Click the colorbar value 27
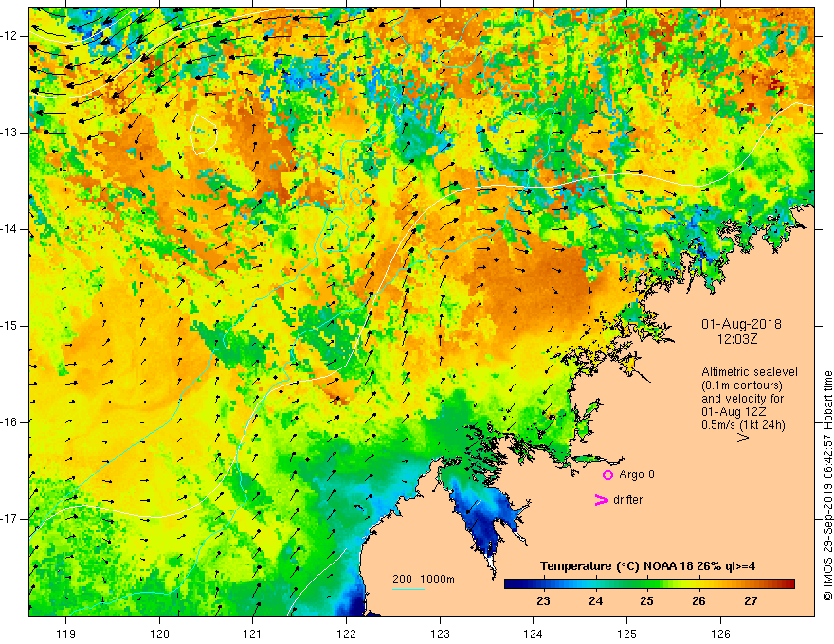The image size is (834, 644). 751,601
